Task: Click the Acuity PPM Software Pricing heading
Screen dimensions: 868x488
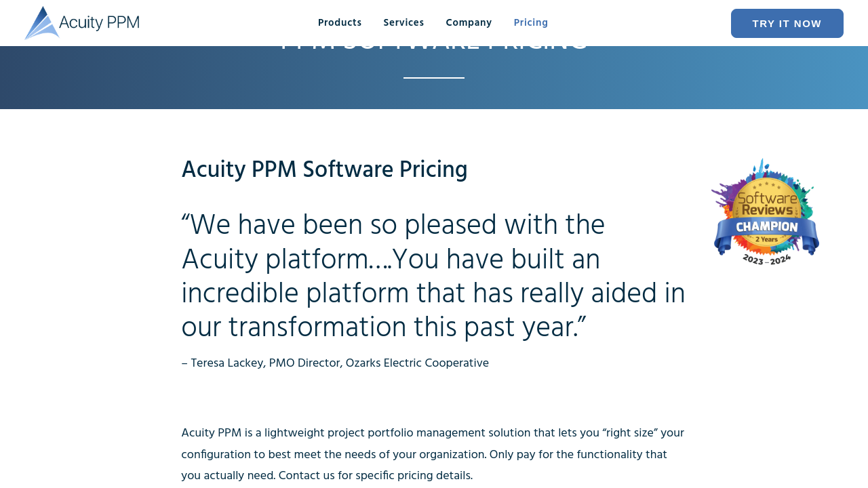Action: (x=324, y=170)
